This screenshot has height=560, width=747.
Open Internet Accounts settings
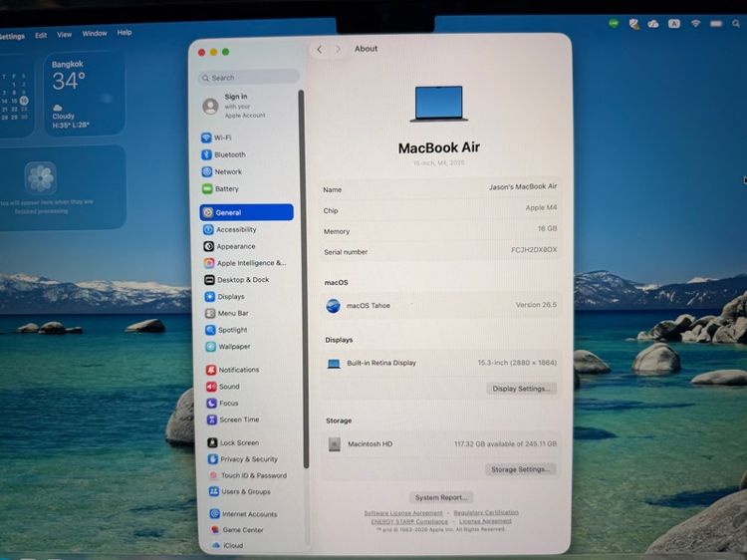point(243,514)
